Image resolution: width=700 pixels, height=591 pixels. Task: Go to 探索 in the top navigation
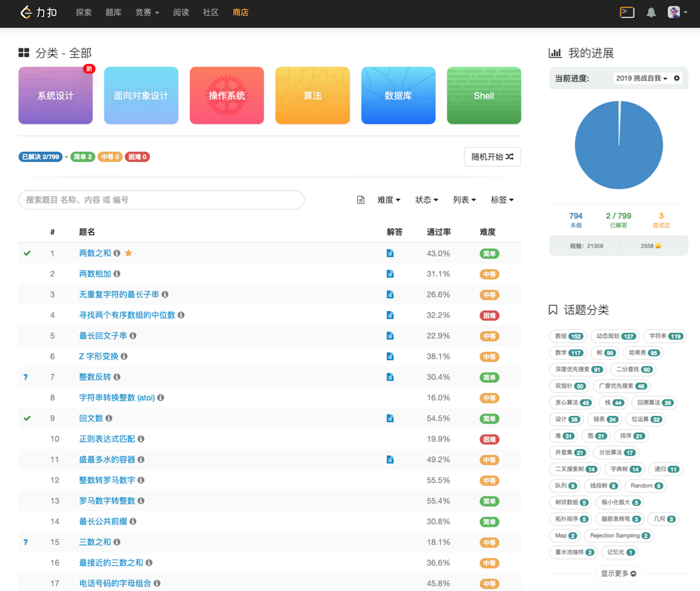(83, 13)
